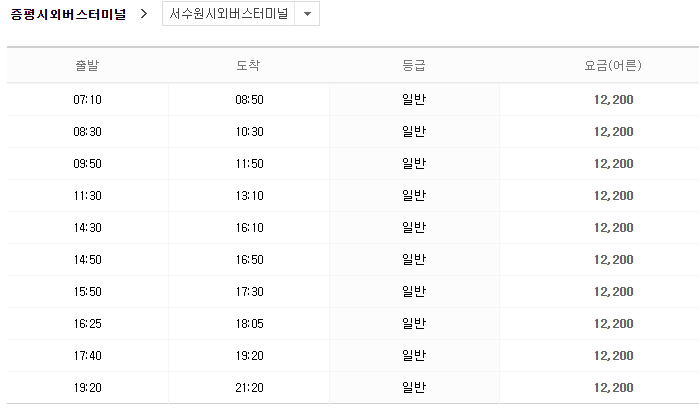Click the 등급 column header
Screen dimensions: 699x410
pos(414,66)
